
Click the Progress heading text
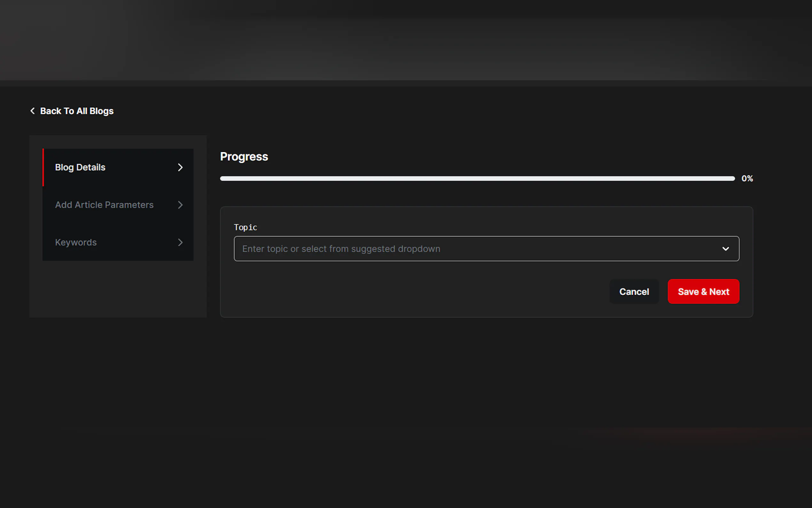tap(244, 156)
